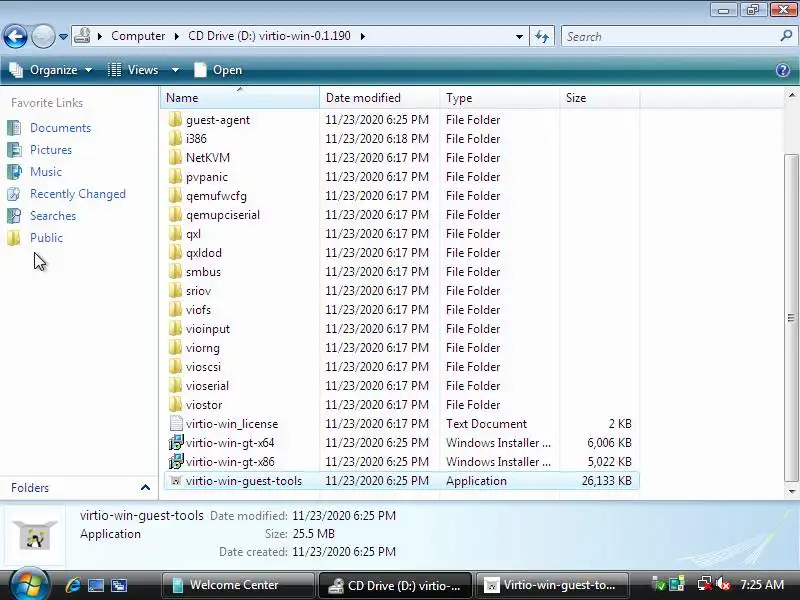The width and height of the screenshot is (800, 600).
Task: Click the Search input field
Action: click(x=670, y=37)
